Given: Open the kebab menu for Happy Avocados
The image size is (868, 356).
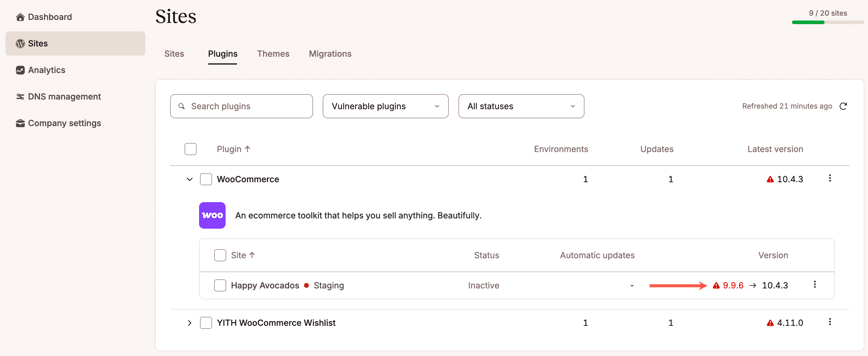Looking at the screenshot, I should [x=815, y=285].
